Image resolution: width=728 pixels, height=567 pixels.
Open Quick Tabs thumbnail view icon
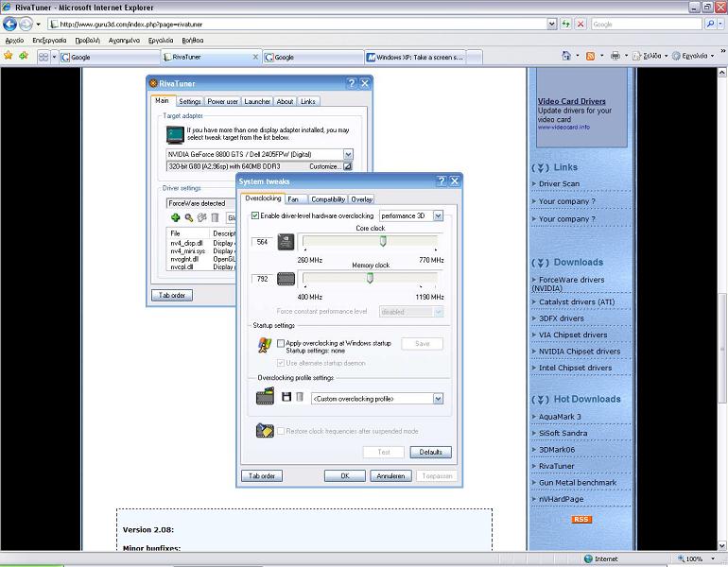pos(43,57)
